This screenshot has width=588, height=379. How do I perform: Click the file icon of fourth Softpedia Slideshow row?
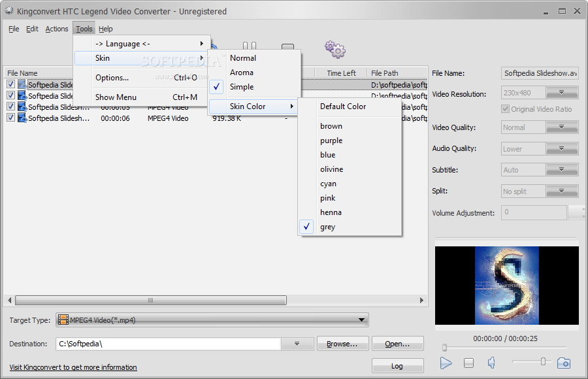click(x=22, y=118)
